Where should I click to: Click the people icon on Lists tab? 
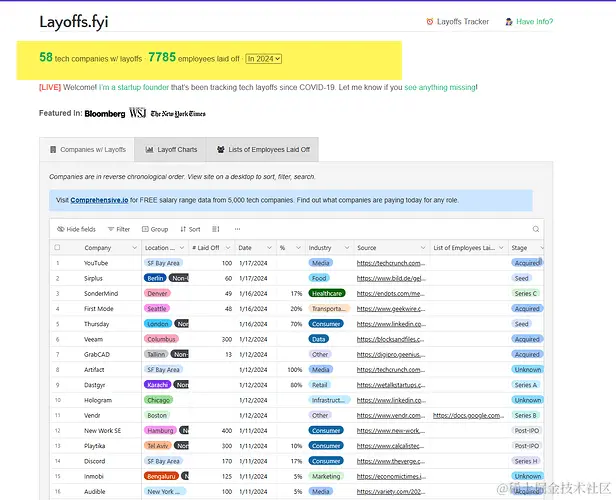[221, 150]
